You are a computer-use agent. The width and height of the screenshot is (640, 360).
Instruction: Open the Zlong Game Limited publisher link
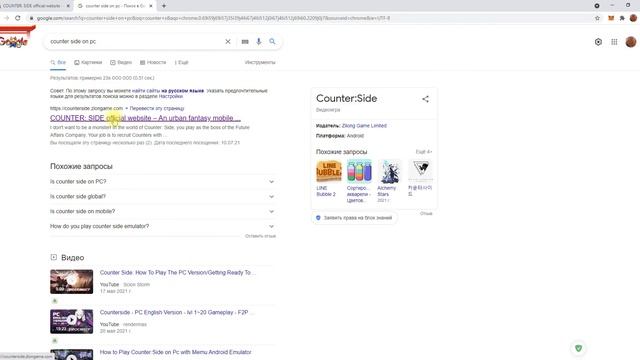(364, 126)
